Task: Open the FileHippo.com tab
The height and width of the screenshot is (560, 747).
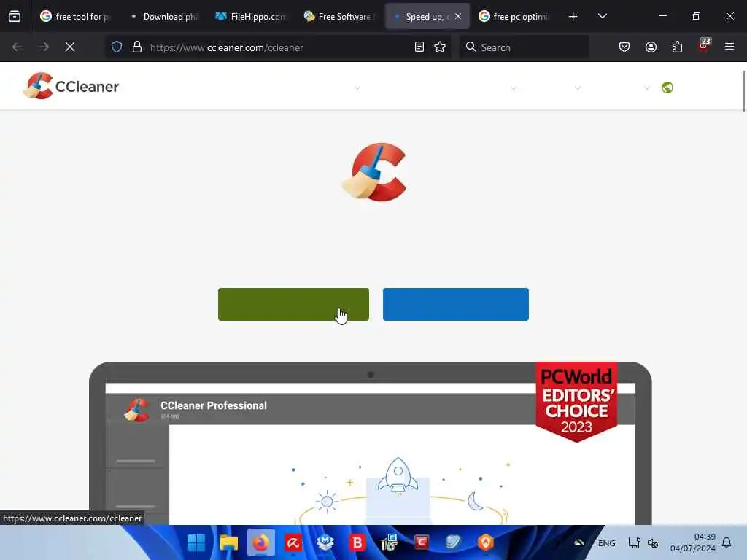Action: pyautogui.click(x=252, y=16)
